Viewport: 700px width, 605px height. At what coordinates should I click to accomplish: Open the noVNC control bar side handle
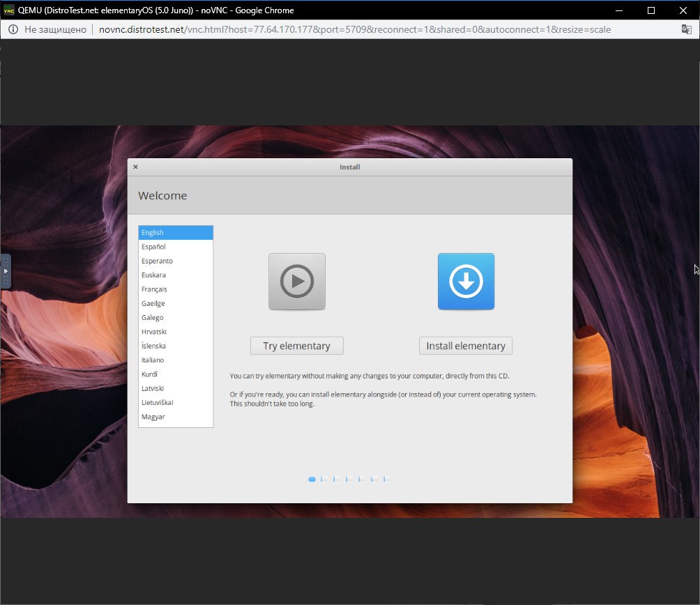6,271
